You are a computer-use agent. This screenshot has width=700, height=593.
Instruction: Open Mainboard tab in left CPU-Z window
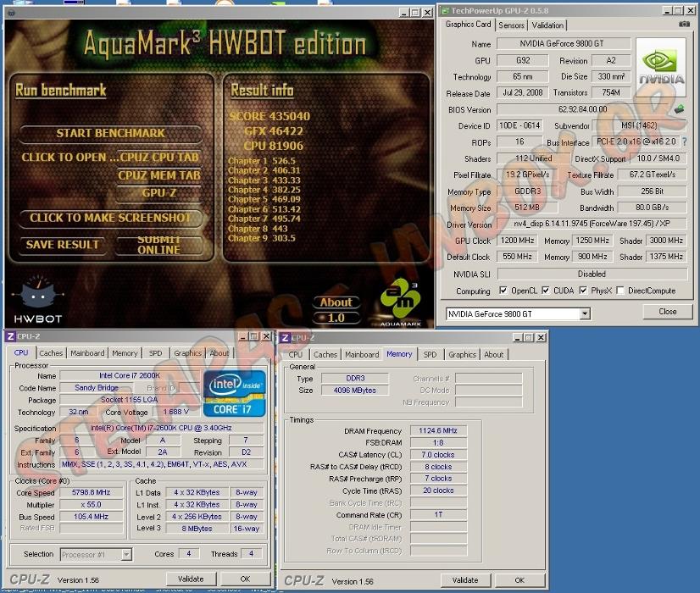point(87,353)
